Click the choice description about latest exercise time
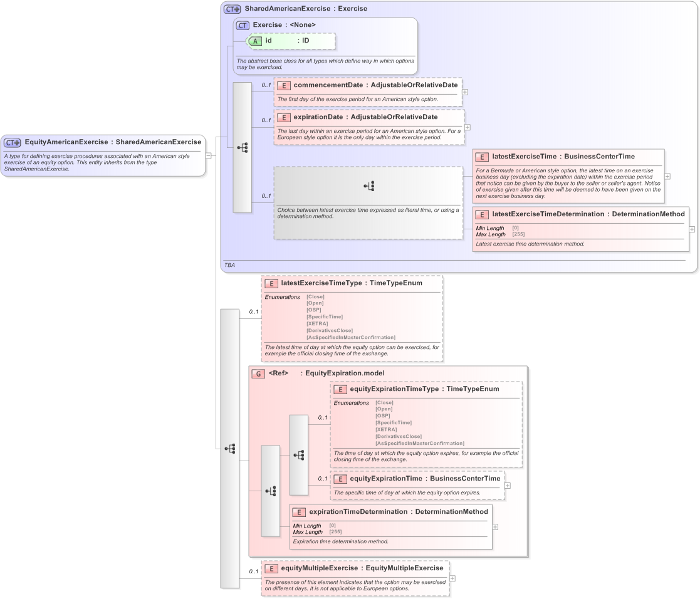This screenshot has width=700, height=599. point(368,213)
